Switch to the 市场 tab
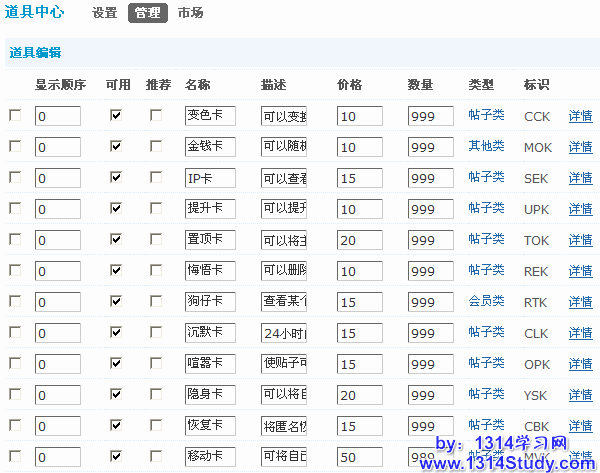 coord(190,13)
